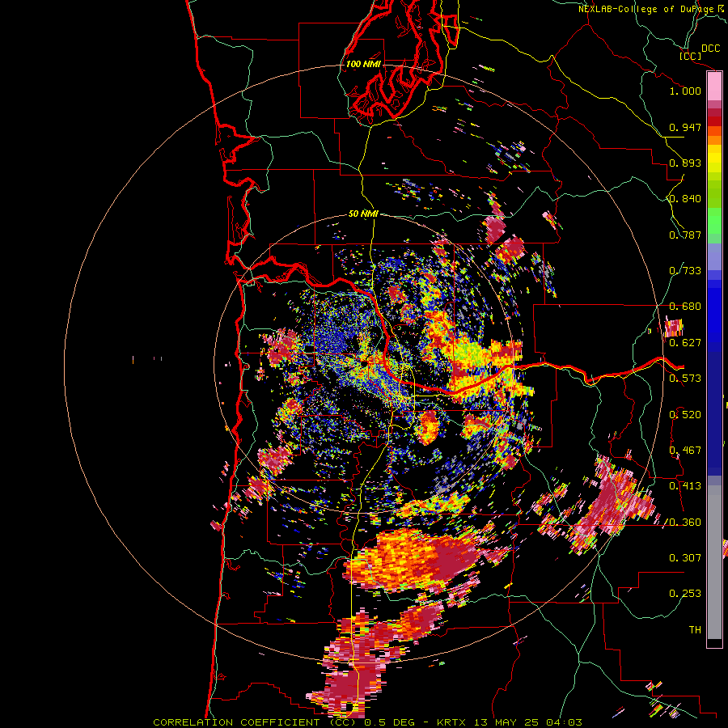Image resolution: width=728 pixels, height=728 pixels.
Task: Click CORRELATION COEFFICIENT (CC) in the caption
Action: (x=256, y=722)
